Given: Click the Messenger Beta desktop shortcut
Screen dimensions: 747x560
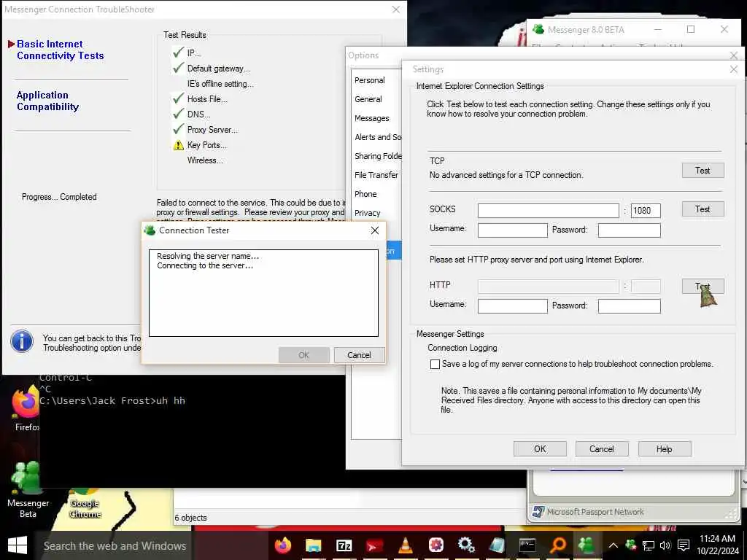Looking at the screenshot, I should 28,489.
